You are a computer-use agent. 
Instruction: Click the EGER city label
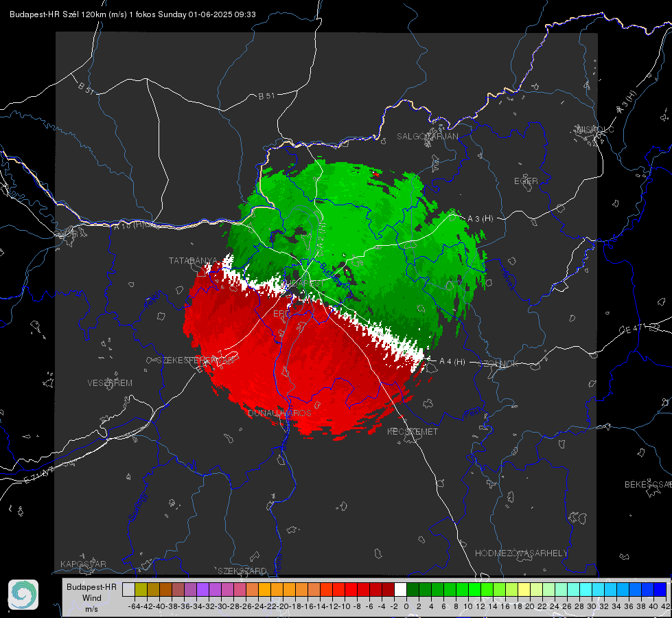click(x=526, y=181)
